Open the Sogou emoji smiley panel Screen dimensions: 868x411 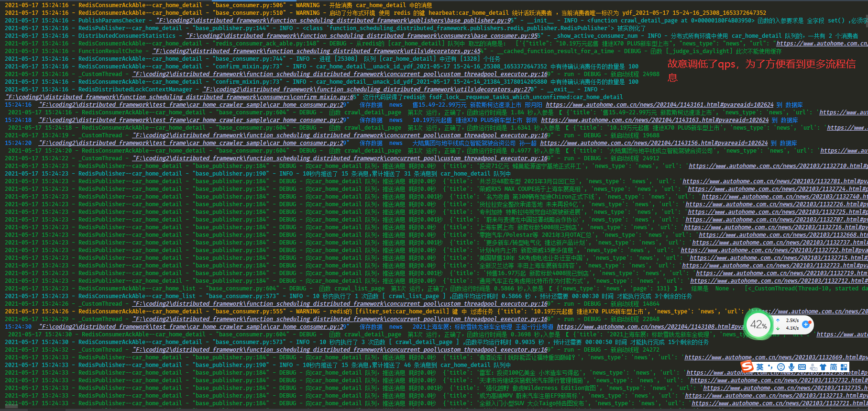[781, 367]
